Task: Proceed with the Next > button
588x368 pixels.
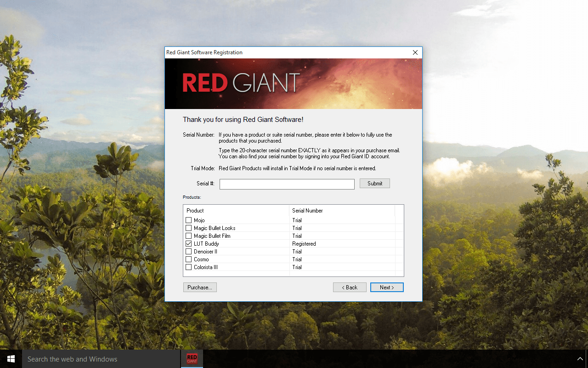Action: pyautogui.click(x=387, y=287)
